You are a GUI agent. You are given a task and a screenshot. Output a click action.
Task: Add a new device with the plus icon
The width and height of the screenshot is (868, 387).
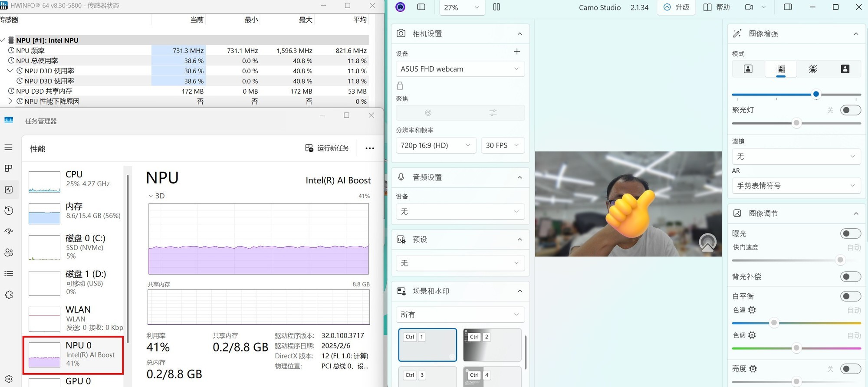click(x=517, y=52)
